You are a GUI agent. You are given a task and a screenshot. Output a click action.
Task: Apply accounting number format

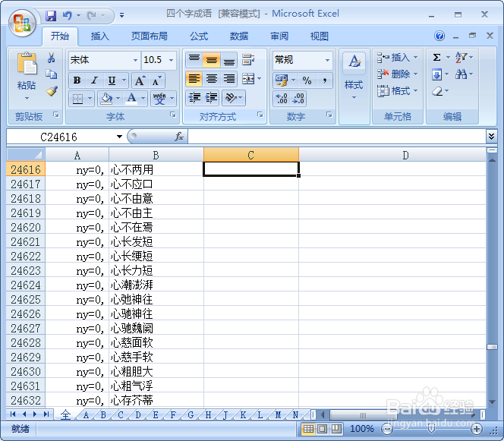(x=282, y=80)
